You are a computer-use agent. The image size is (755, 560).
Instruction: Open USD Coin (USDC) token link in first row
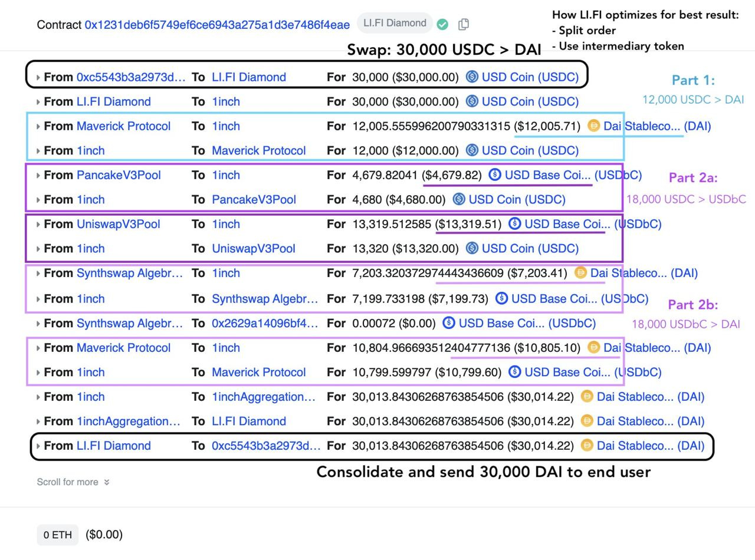pos(530,77)
